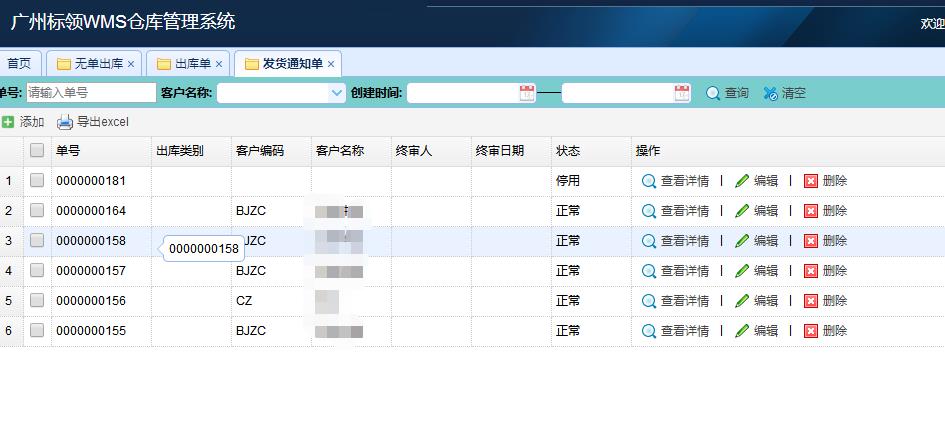
Task: Click the 查询 search magnifier icon
Action: [713, 93]
